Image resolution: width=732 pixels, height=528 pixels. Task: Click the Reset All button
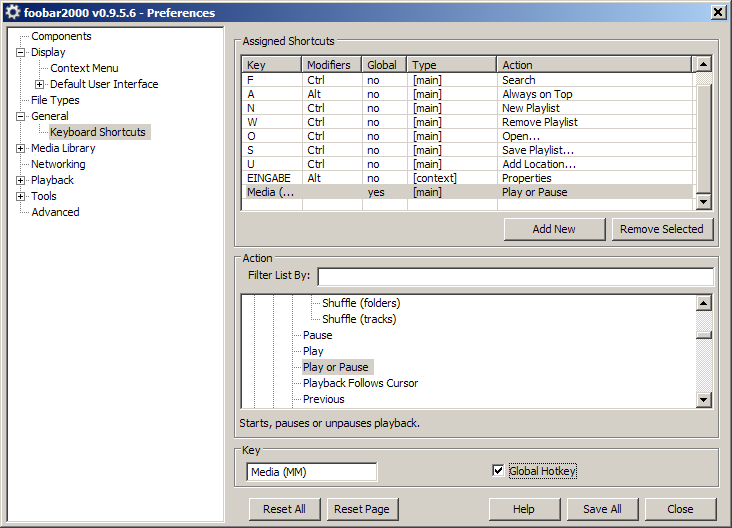point(284,509)
